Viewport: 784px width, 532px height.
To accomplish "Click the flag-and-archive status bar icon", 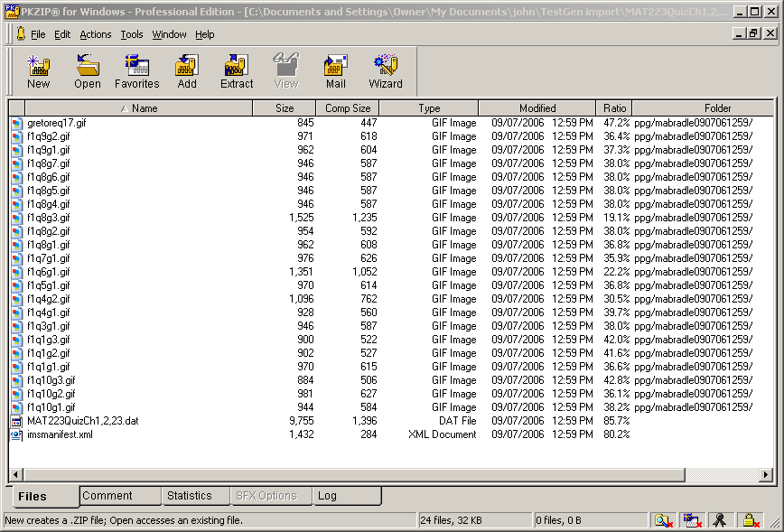I will click(x=692, y=520).
